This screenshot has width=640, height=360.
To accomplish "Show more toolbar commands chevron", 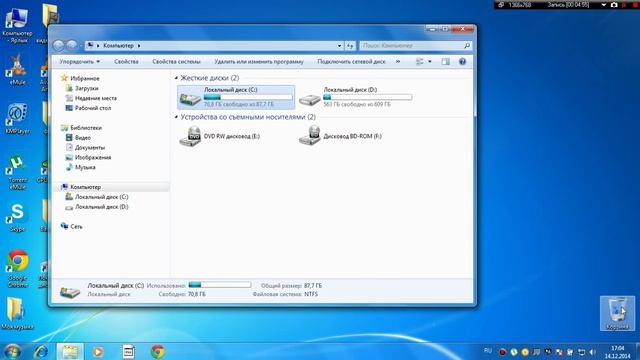I will [398, 62].
